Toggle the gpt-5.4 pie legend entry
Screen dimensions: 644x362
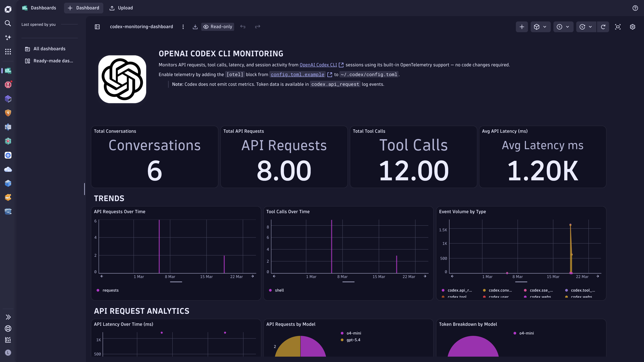[x=351, y=340]
